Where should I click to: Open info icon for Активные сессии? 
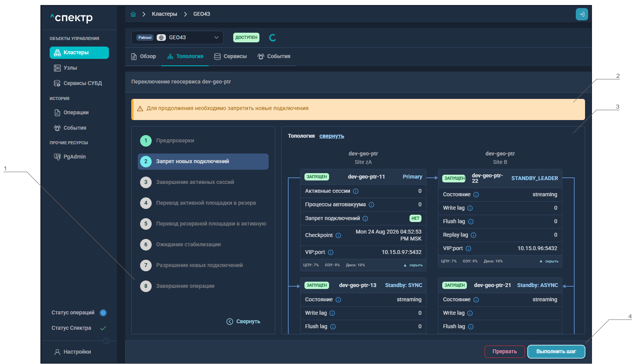pos(356,191)
